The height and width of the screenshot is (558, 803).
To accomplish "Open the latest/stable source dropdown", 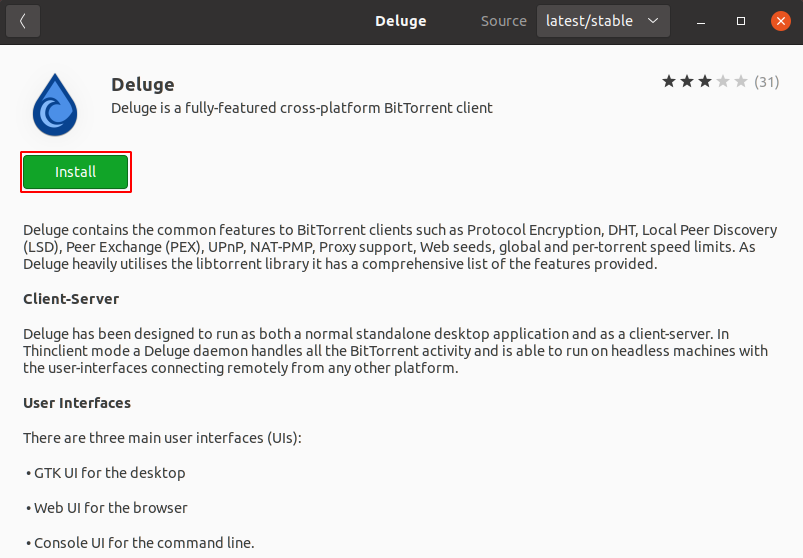I will (x=603, y=21).
